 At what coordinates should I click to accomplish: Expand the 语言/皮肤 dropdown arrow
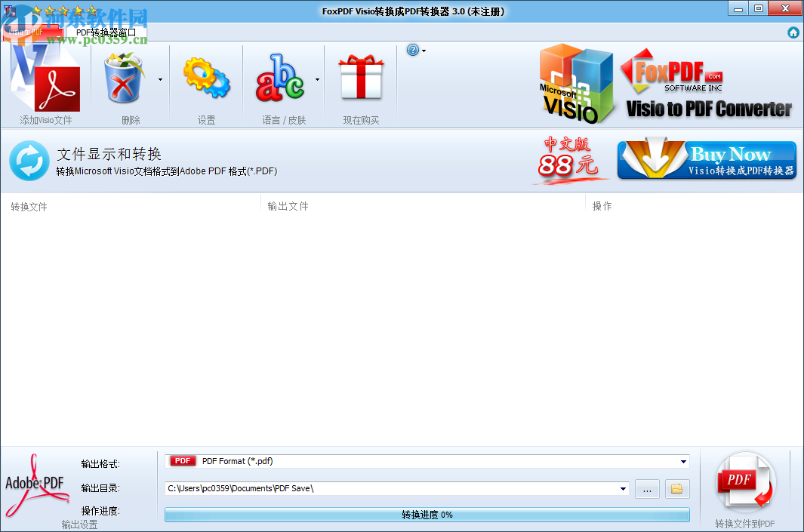[x=316, y=78]
